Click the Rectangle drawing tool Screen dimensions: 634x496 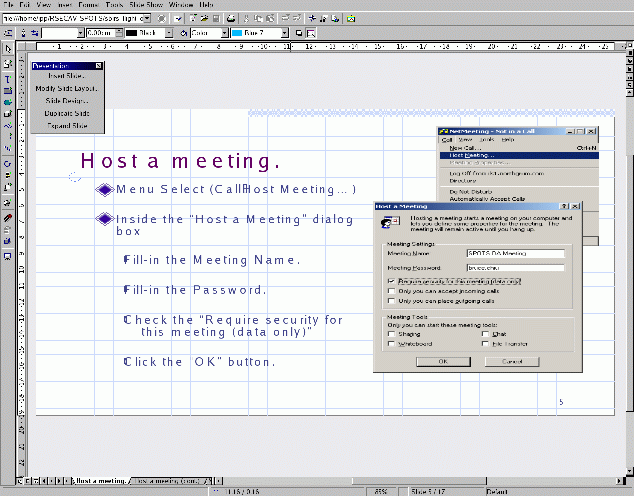pyautogui.click(x=8, y=90)
